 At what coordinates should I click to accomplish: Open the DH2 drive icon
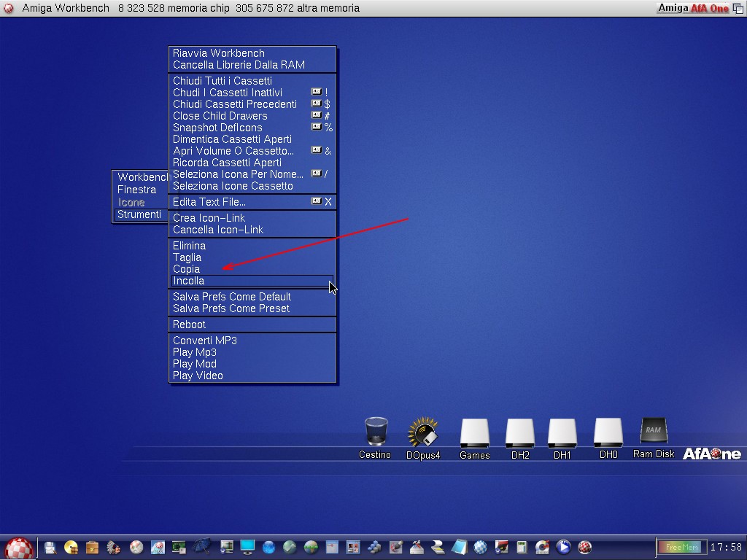(520, 433)
